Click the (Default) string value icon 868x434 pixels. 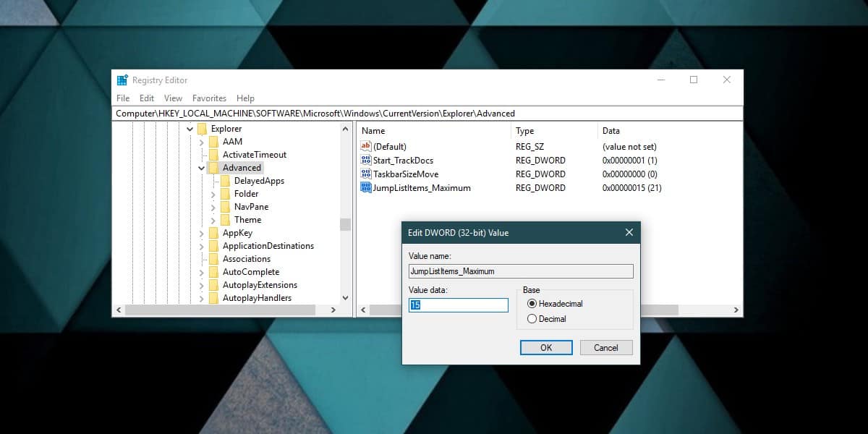coord(366,147)
